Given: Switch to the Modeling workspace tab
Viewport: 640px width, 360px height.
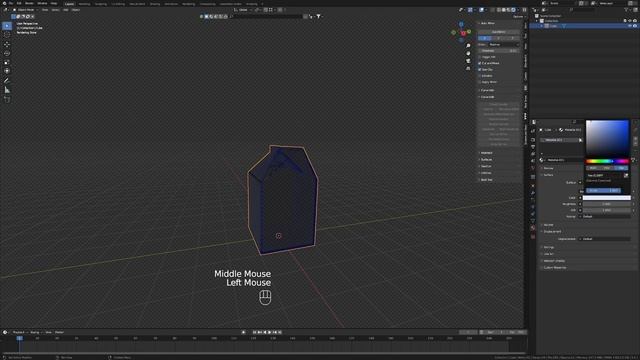Looking at the screenshot, I should click(84, 4).
